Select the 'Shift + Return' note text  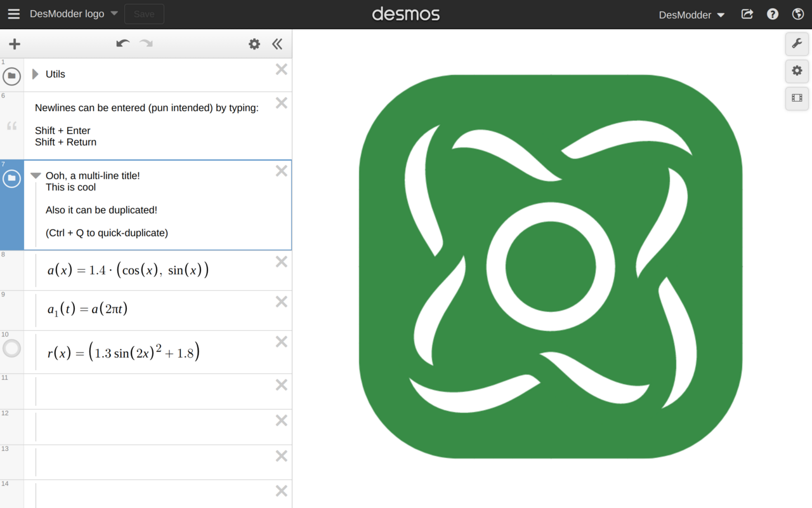(66, 142)
